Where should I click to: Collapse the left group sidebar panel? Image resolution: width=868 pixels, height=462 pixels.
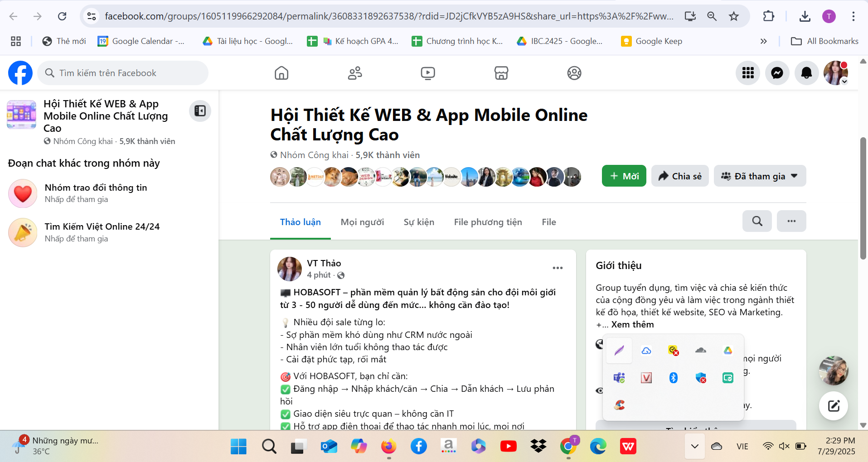(x=200, y=111)
